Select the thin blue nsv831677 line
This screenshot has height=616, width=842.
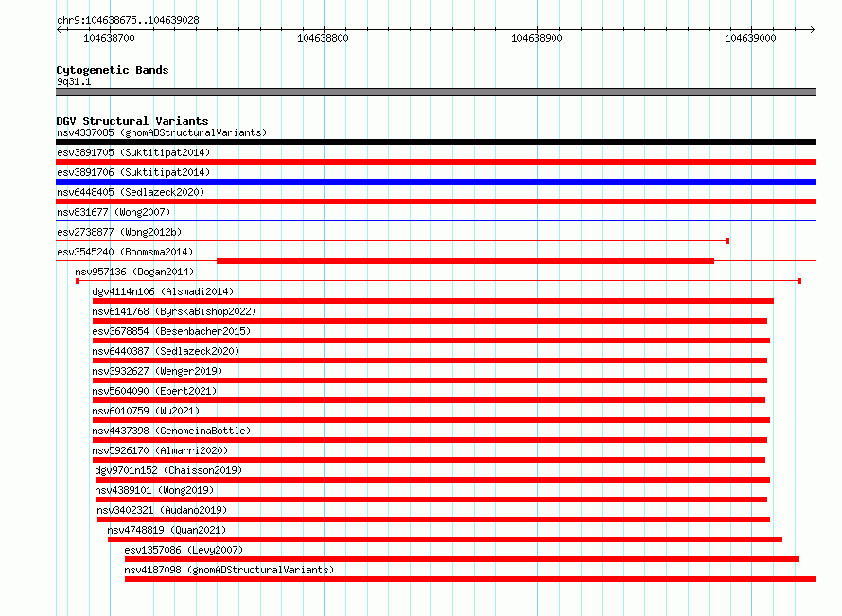click(x=435, y=221)
